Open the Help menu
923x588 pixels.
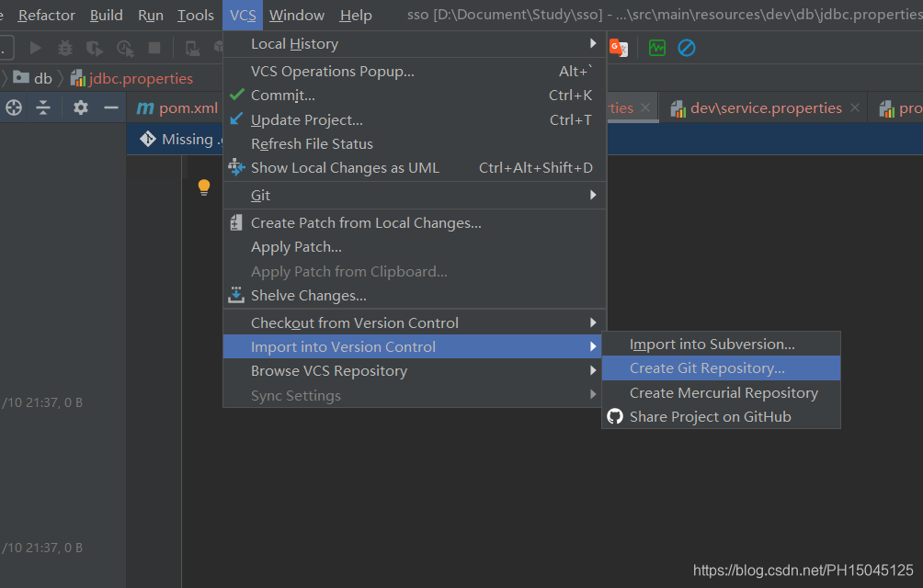(356, 16)
